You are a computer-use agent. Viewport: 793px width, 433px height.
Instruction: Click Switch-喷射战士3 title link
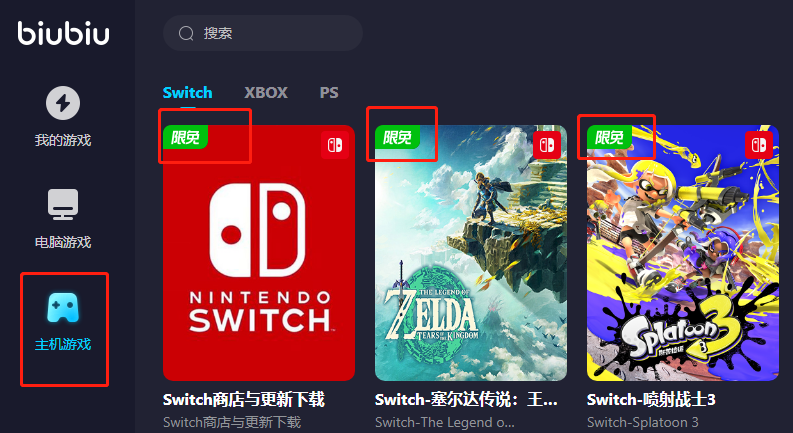[x=651, y=400]
